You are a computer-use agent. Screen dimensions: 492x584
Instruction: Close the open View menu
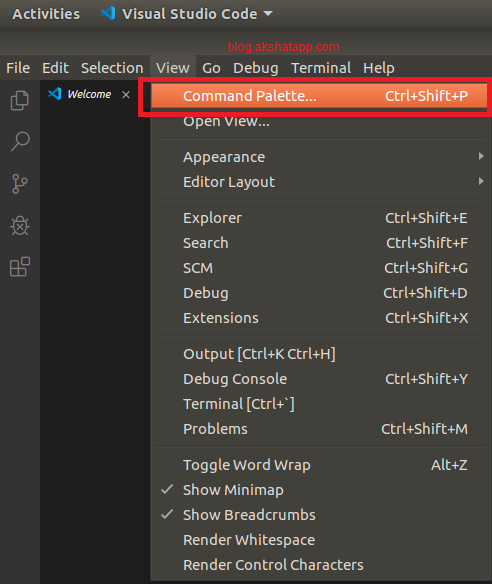pyautogui.click(x=173, y=68)
